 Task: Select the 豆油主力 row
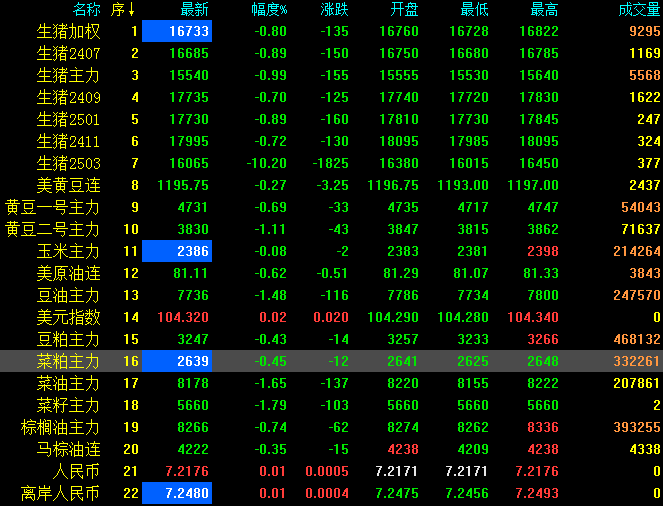pos(68,295)
